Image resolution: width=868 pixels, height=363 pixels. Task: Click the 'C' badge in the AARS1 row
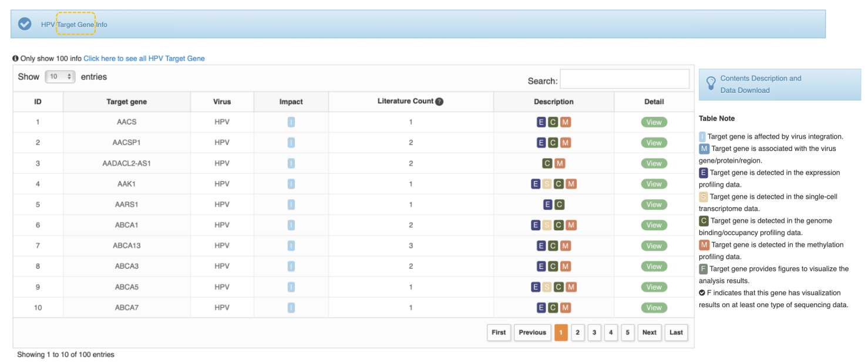click(x=559, y=204)
